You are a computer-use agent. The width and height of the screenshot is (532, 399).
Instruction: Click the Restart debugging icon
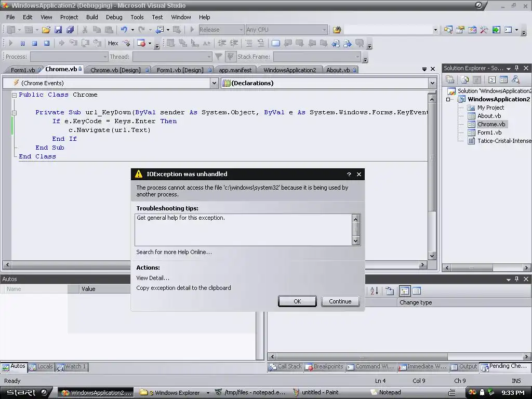click(46, 43)
